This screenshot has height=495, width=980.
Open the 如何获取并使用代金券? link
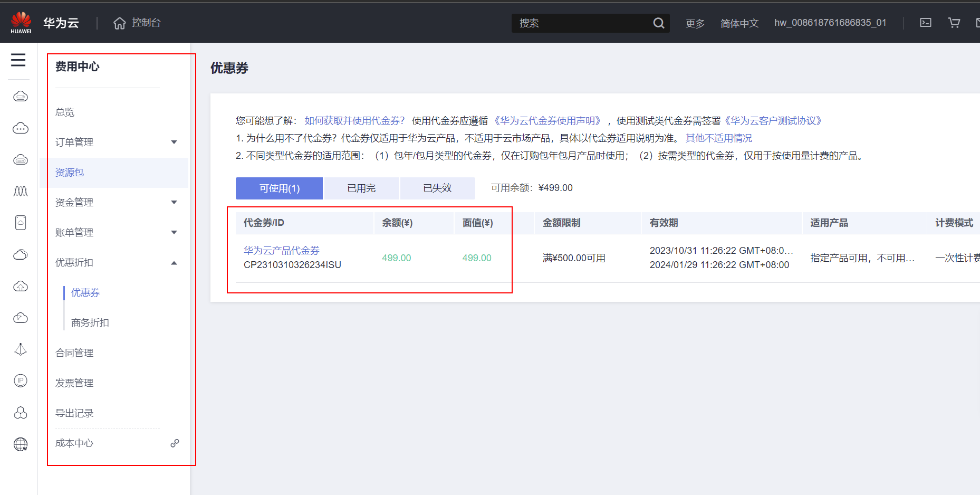354,121
